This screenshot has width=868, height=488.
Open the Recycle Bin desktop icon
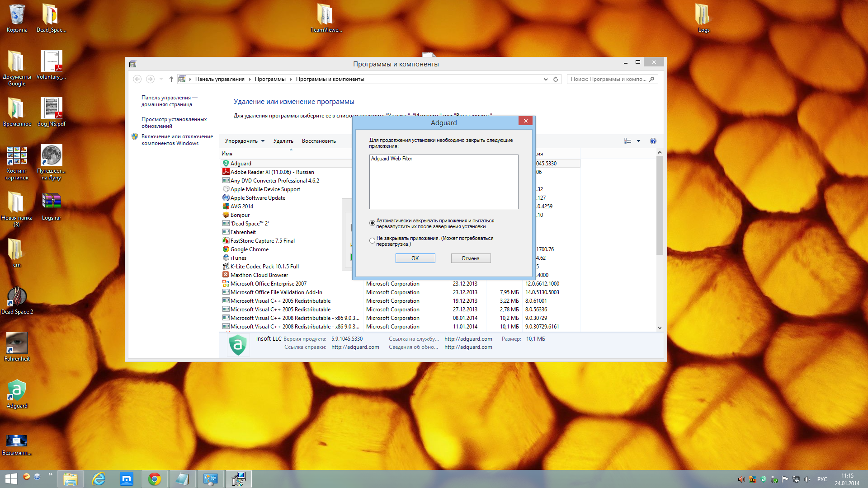pos(17,18)
